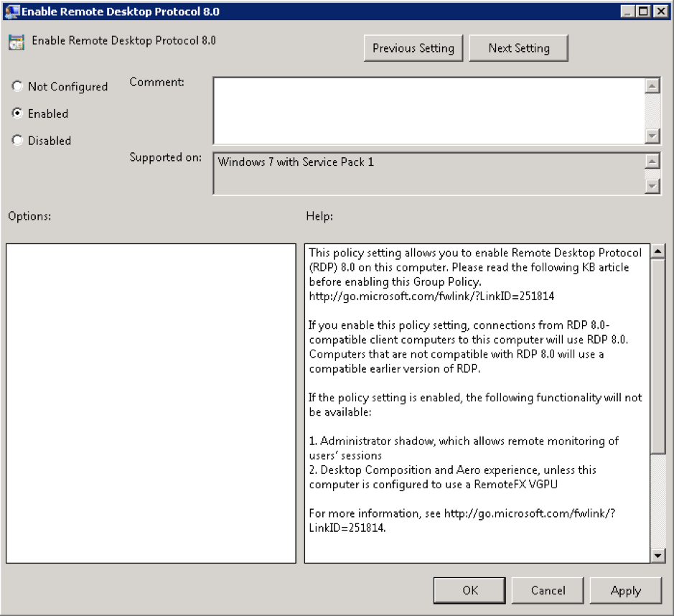The image size is (674, 616).
Task: Click the title bar system menu icon
Action: (11, 11)
